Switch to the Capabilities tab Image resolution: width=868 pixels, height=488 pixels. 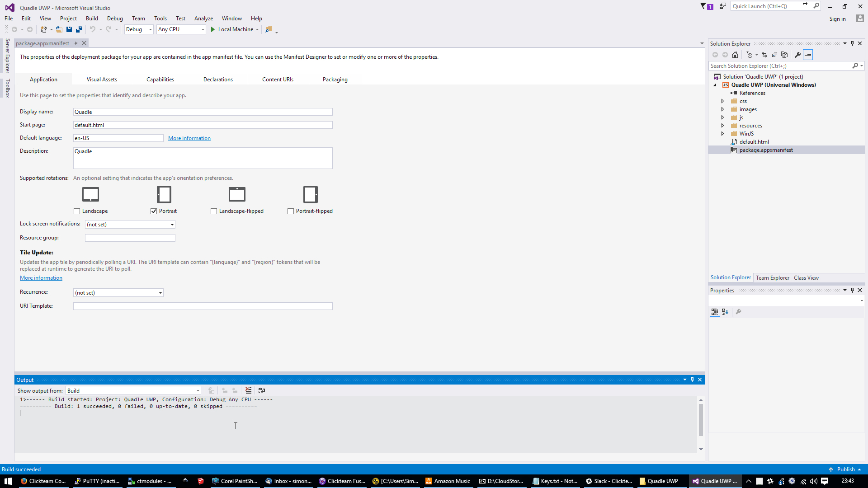click(x=160, y=79)
